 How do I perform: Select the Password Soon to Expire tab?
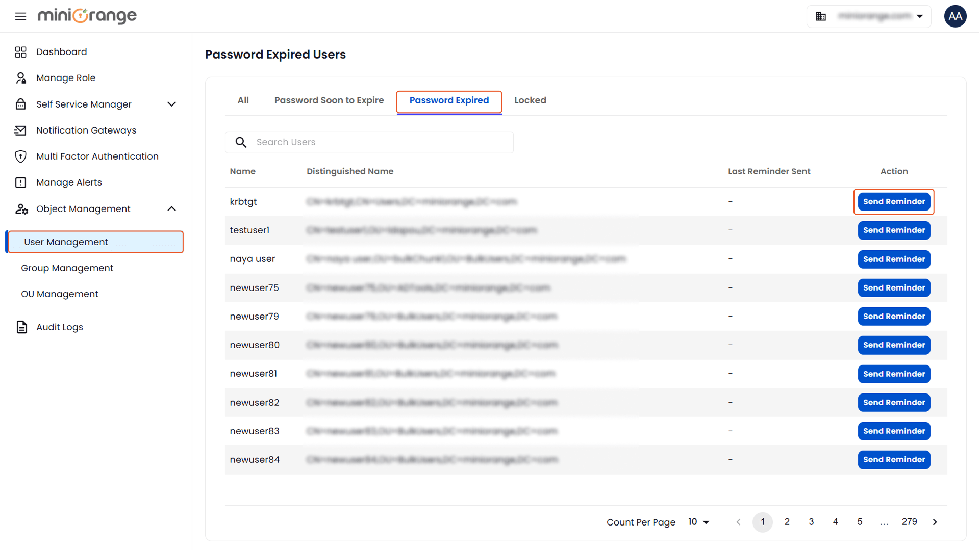click(329, 100)
